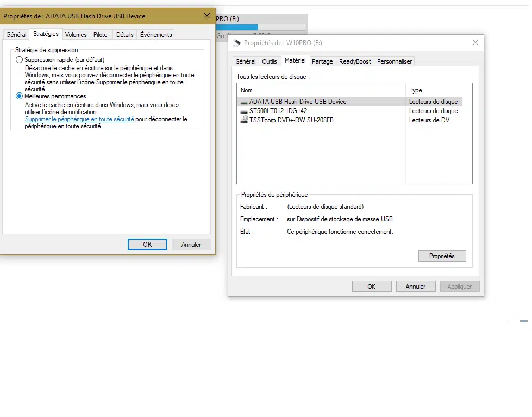This screenshot has height=417, width=532.
Task: Follow Supprimer le périphérique en toute sécurité link
Action: pos(79,119)
